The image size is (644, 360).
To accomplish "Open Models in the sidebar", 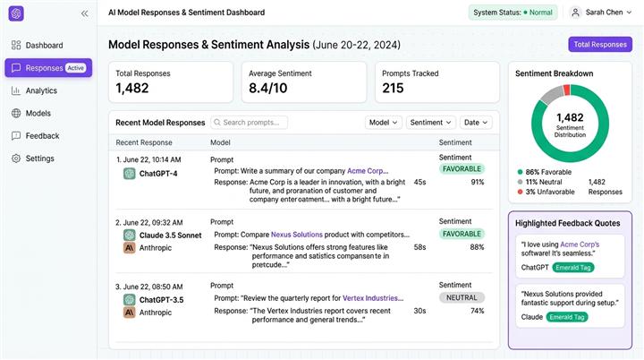I will coord(48,113).
